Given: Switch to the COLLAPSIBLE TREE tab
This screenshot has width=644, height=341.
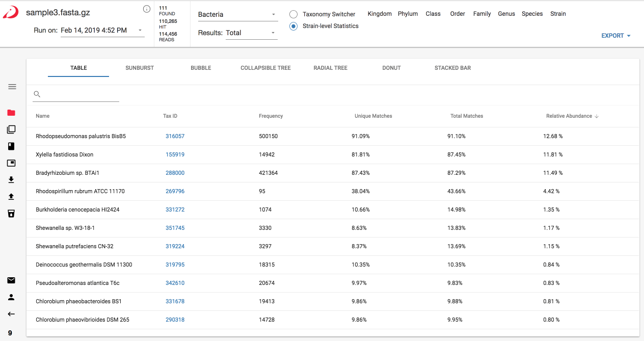Looking at the screenshot, I should click(265, 68).
